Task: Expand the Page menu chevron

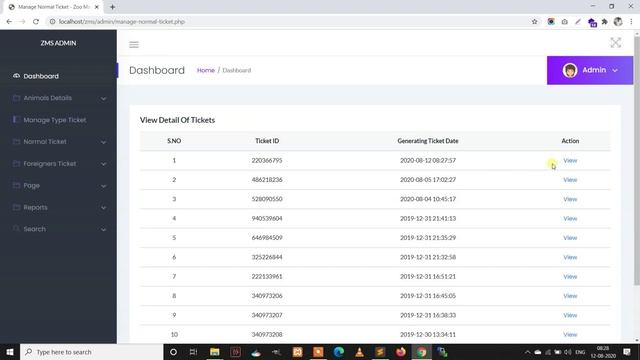Action: 104,186
